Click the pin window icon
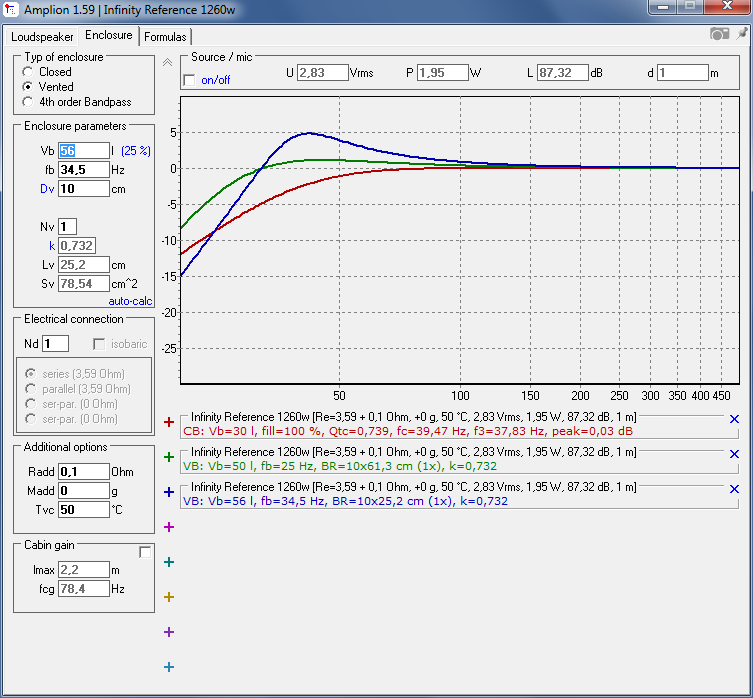 coord(742,34)
